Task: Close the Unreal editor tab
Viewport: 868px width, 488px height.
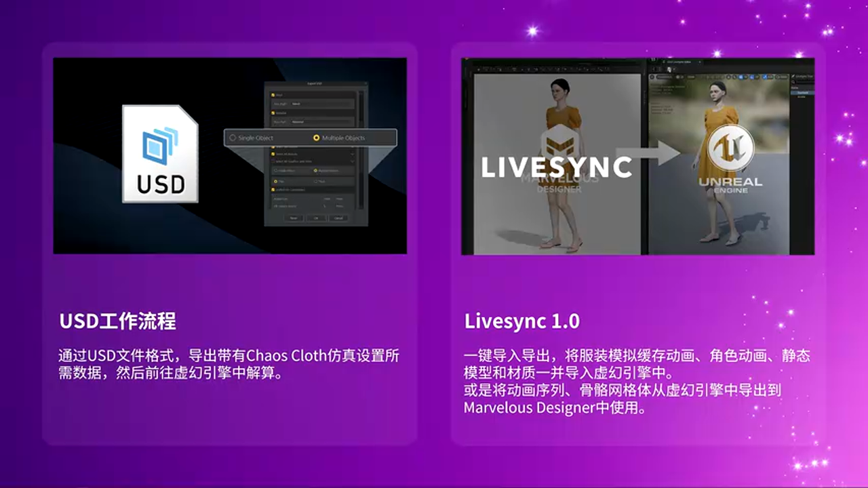Action: [x=700, y=62]
